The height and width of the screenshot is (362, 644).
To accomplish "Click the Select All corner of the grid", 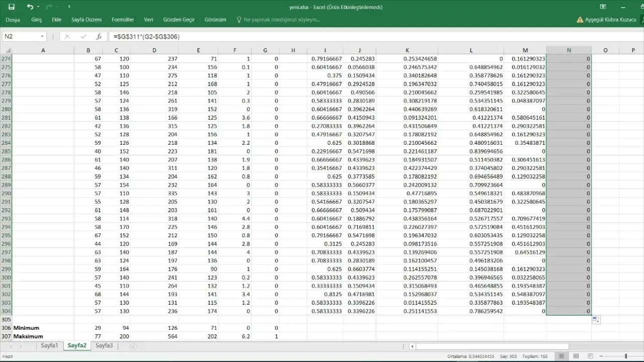I will (6, 50).
